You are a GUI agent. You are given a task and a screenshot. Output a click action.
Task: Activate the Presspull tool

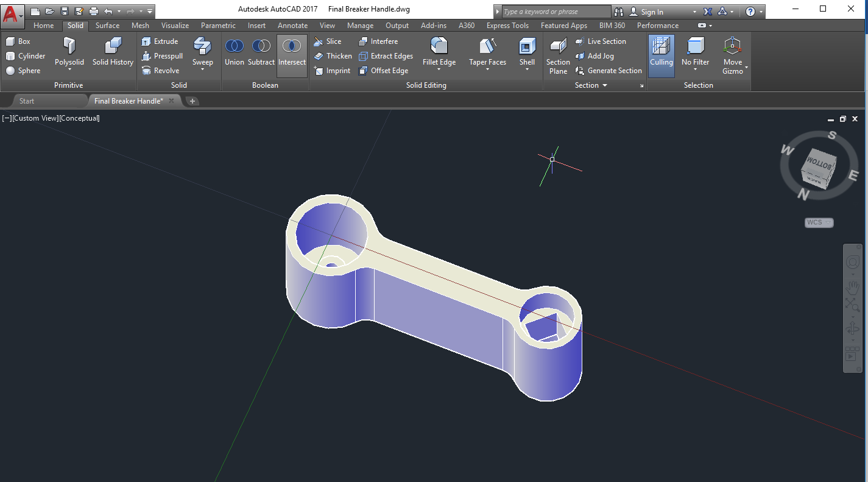coord(161,56)
